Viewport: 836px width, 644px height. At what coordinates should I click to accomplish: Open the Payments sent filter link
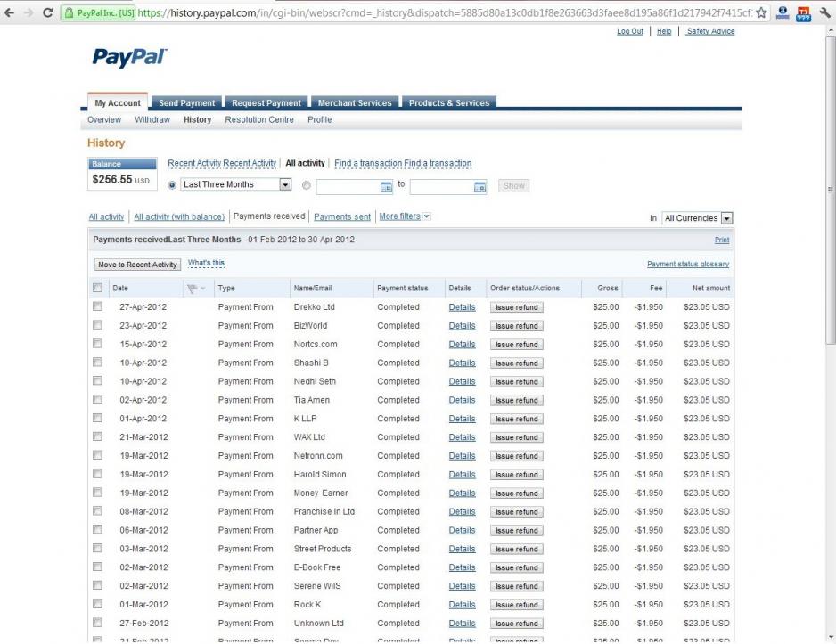point(341,216)
